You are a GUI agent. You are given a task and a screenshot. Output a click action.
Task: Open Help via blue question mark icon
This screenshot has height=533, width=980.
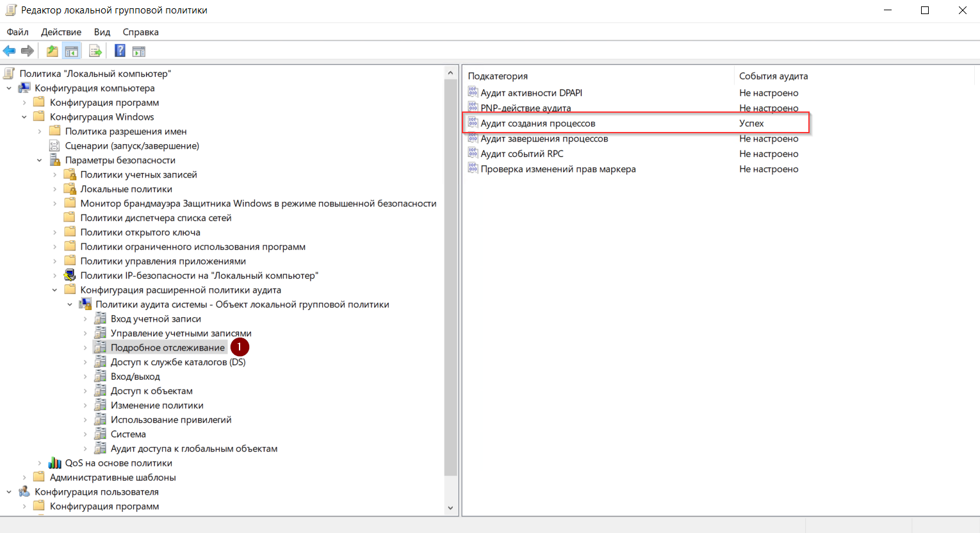(120, 51)
